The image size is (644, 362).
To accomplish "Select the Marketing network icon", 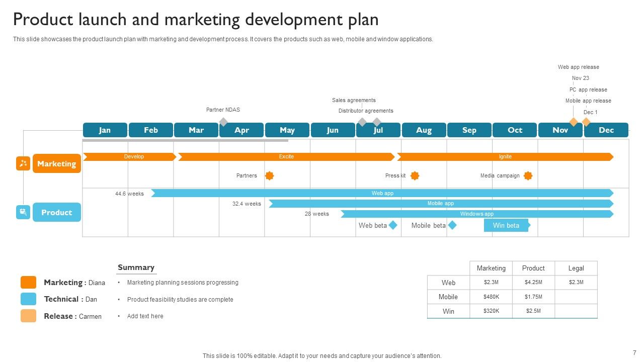I will pyautogui.click(x=23, y=163).
